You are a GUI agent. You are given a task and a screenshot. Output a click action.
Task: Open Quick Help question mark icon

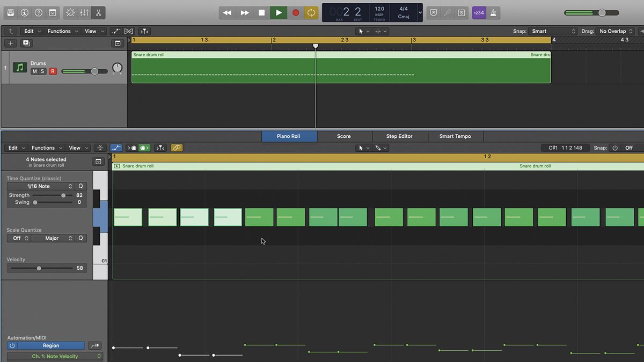click(x=39, y=12)
